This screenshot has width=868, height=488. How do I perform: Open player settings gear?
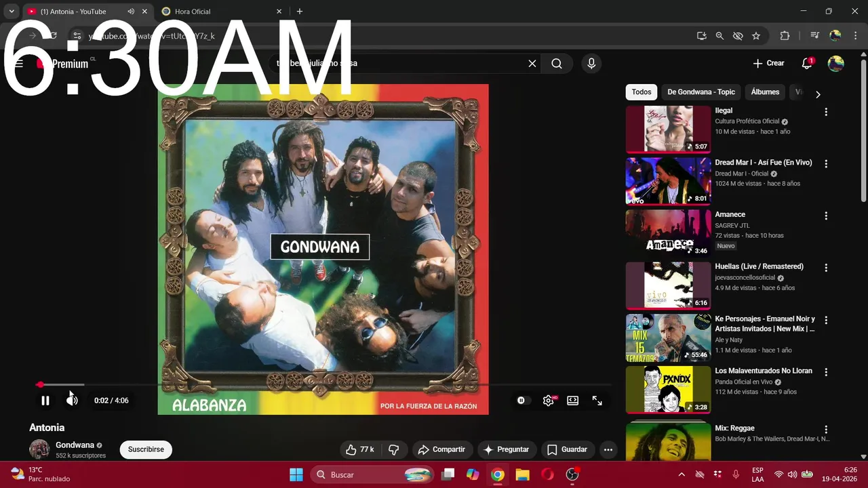click(549, 401)
